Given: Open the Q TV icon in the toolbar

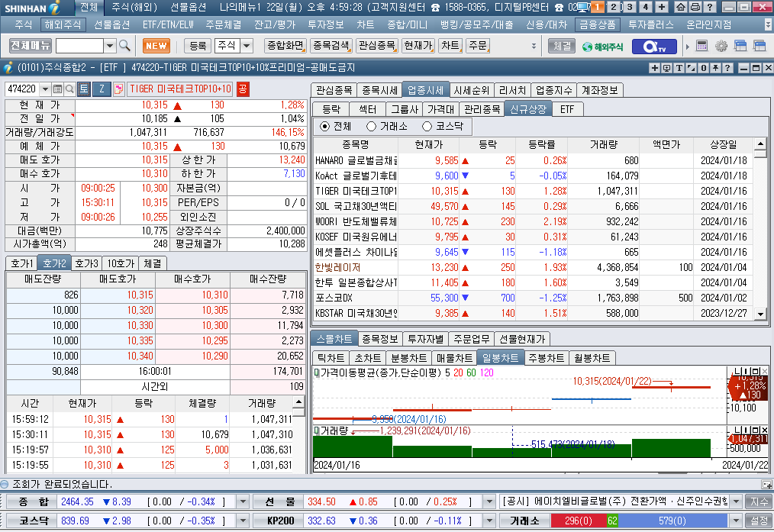Looking at the screenshot, I should (654, 47).
